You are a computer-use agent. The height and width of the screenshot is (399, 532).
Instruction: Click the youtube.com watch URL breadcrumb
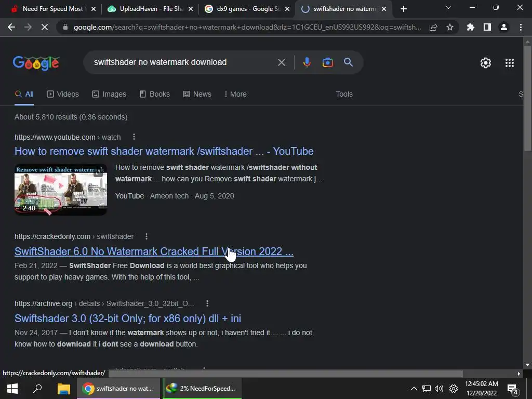coord(68,137)
